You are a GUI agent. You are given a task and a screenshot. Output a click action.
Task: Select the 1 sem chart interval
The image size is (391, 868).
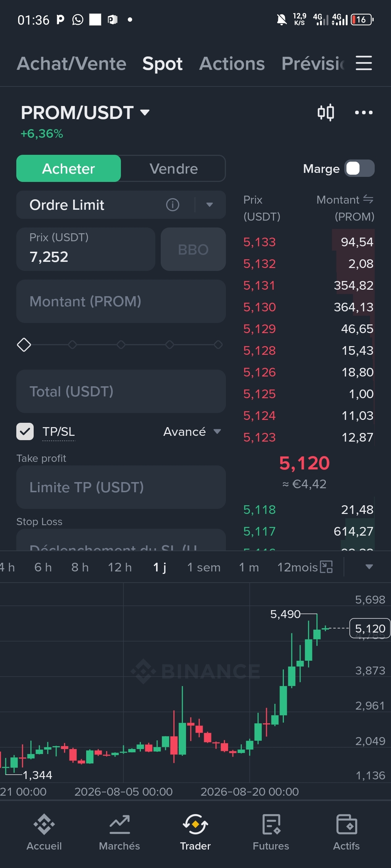(204, 567)
